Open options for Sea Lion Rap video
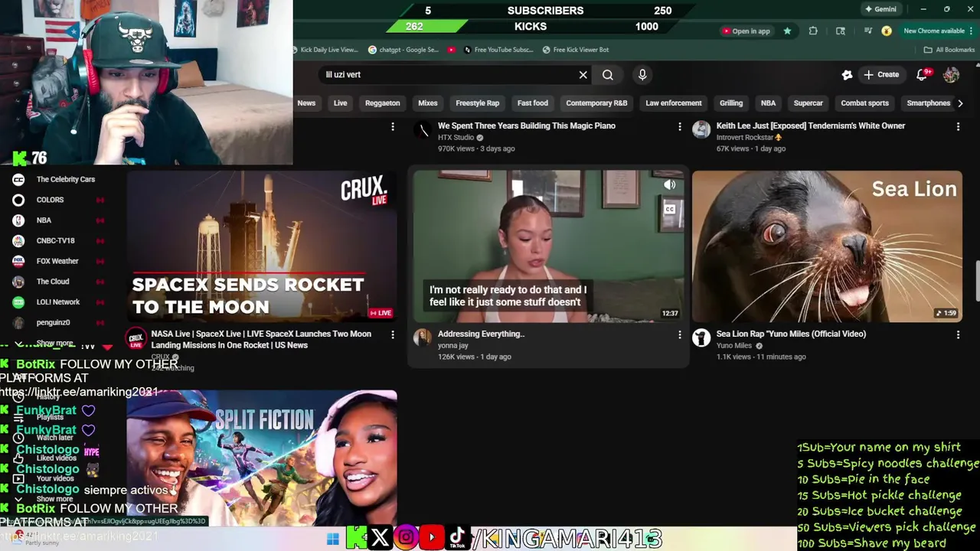Viewport: 980px width, 551px height. (958, 334)
